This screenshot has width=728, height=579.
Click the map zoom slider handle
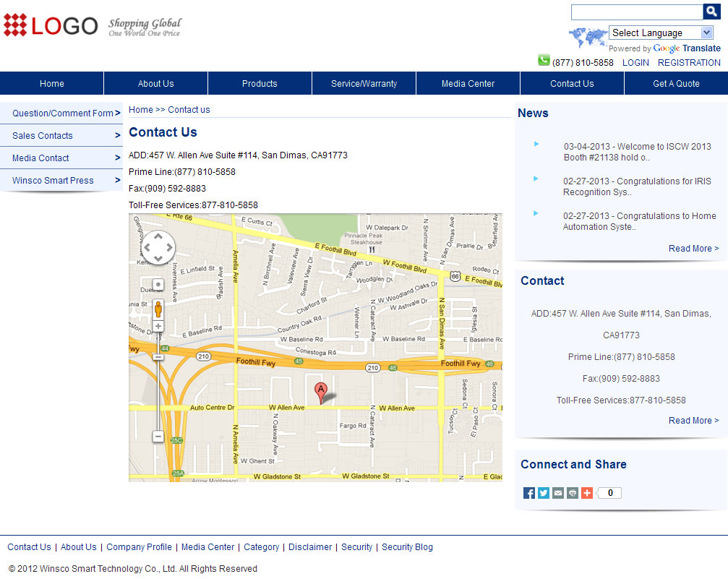click(158, 357)
